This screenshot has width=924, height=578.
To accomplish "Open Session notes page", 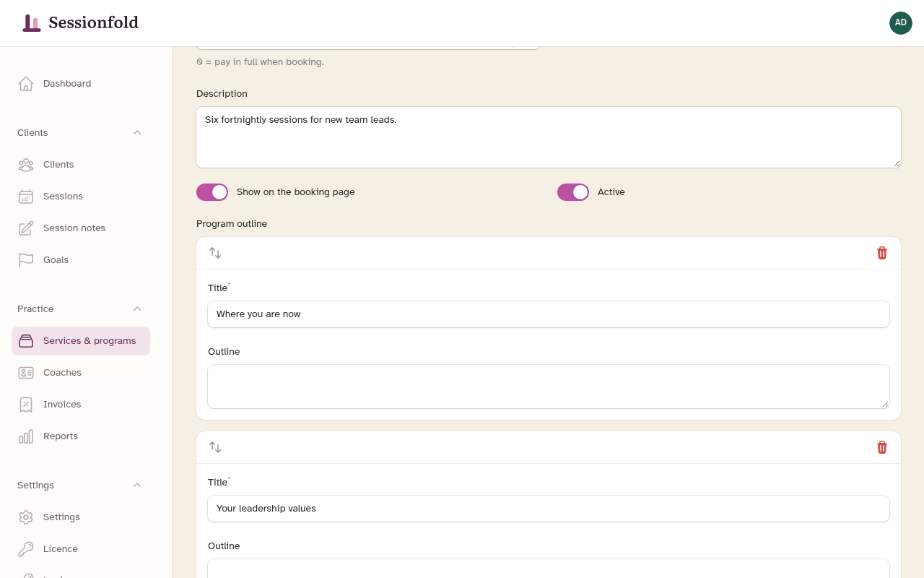I will click(x=81, y=228).
